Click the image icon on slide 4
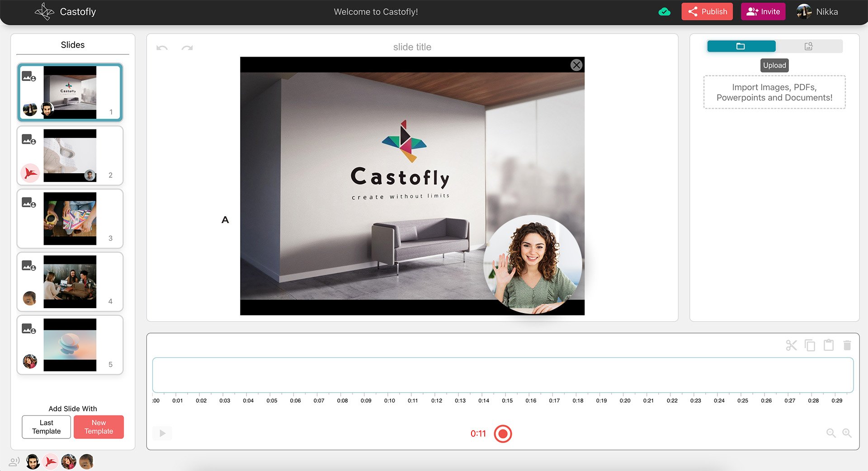 coord(29,266)
